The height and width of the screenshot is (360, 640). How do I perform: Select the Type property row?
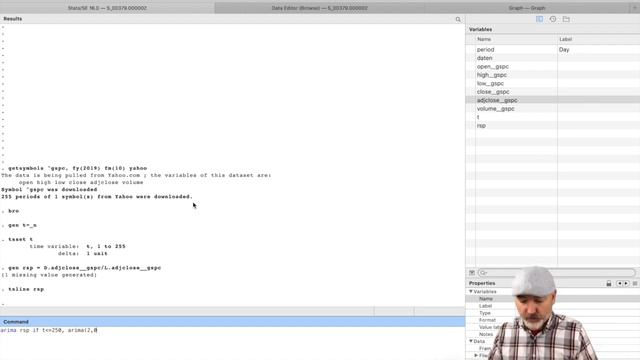(485, 313)
